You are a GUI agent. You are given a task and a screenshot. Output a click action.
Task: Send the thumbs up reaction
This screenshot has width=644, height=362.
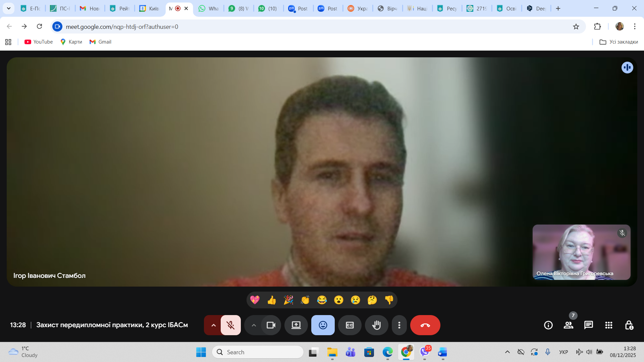click(x=272, y=300)
